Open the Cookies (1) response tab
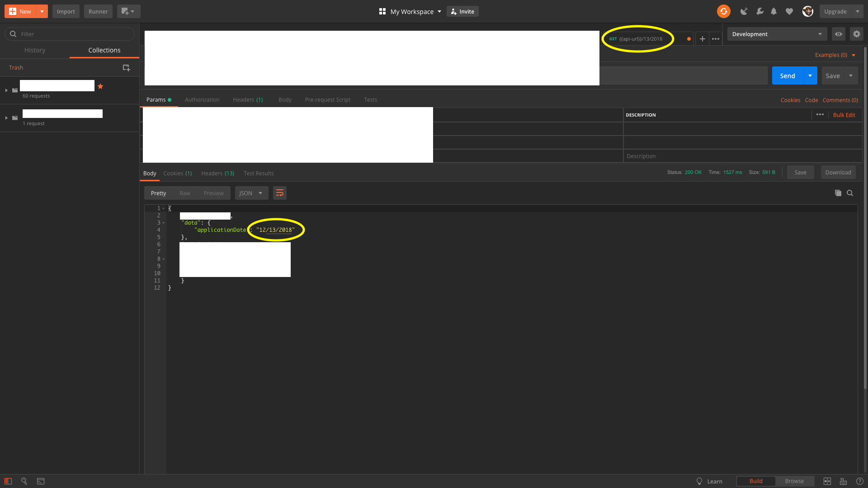868x488 pixels. 178,173
